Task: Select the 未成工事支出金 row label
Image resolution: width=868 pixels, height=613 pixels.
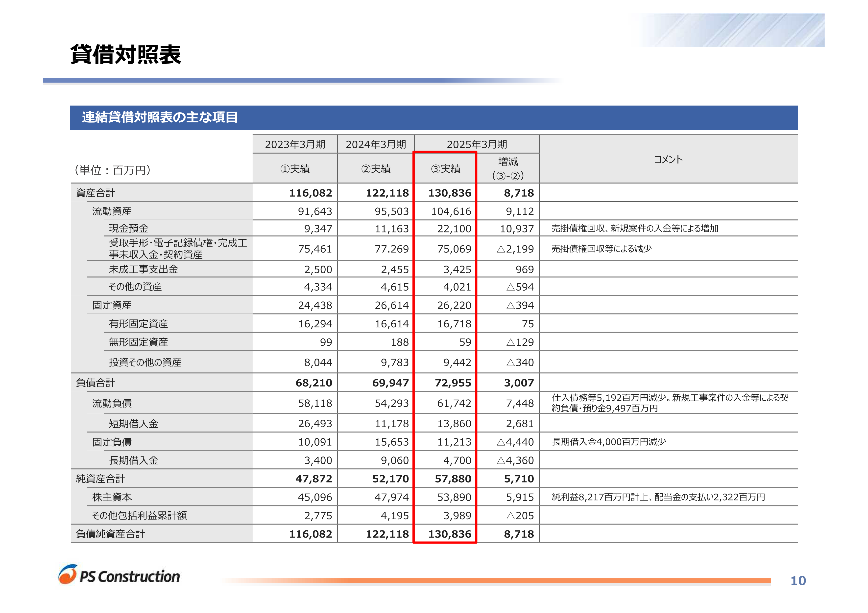Action: point(143,269)
